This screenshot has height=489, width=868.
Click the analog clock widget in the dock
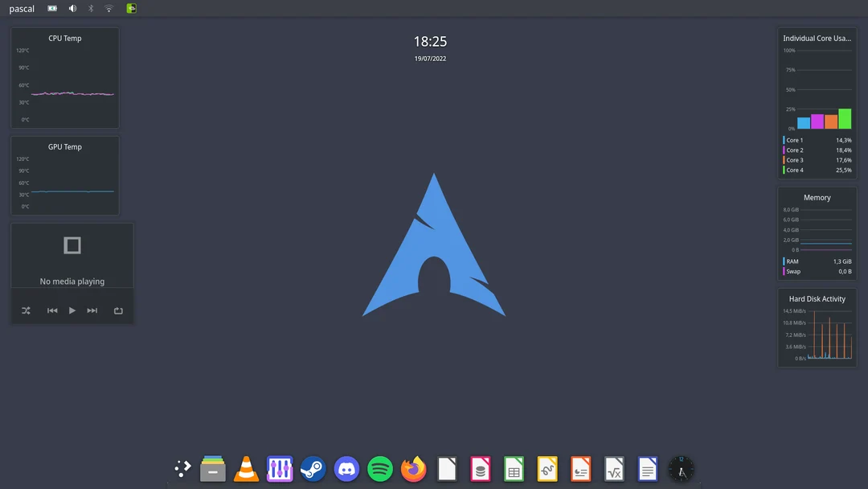click(x=681, y=469)
